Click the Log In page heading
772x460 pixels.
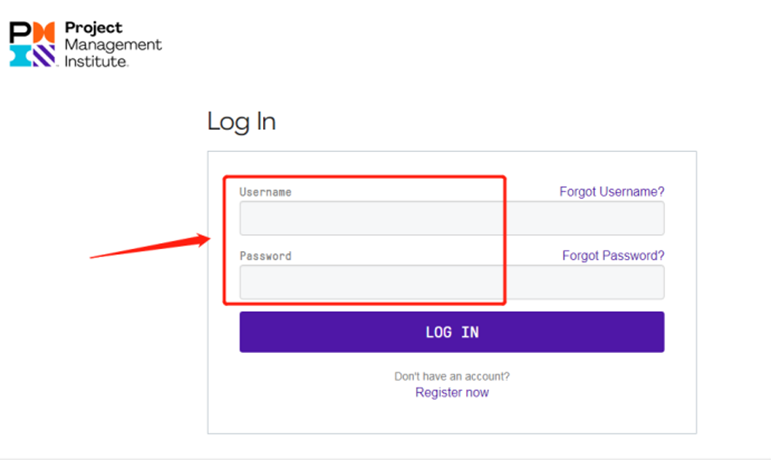(241, 122)
